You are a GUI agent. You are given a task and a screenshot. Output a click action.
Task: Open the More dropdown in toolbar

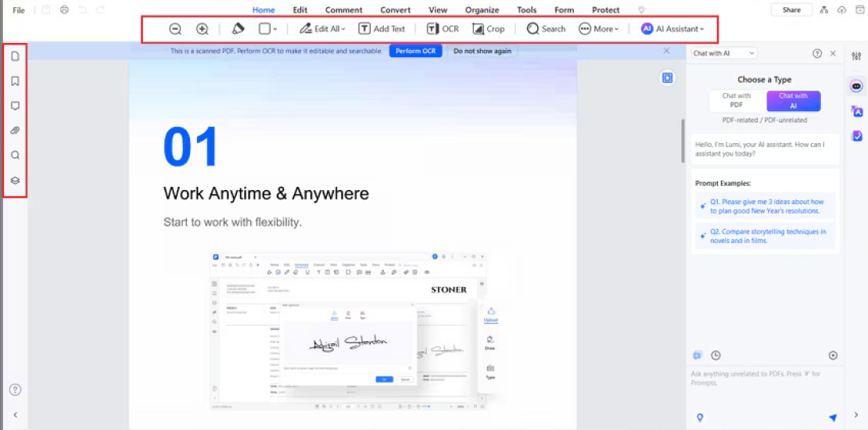point(599,29)
